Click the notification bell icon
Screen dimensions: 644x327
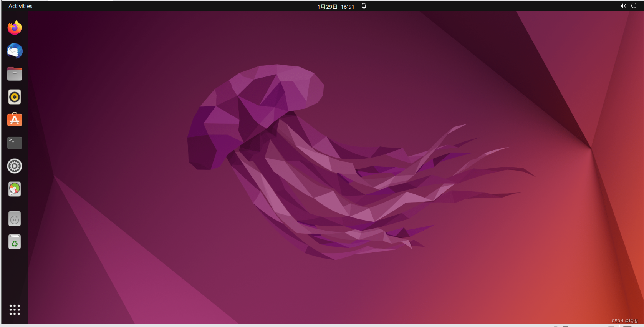(x=364, y=6)
